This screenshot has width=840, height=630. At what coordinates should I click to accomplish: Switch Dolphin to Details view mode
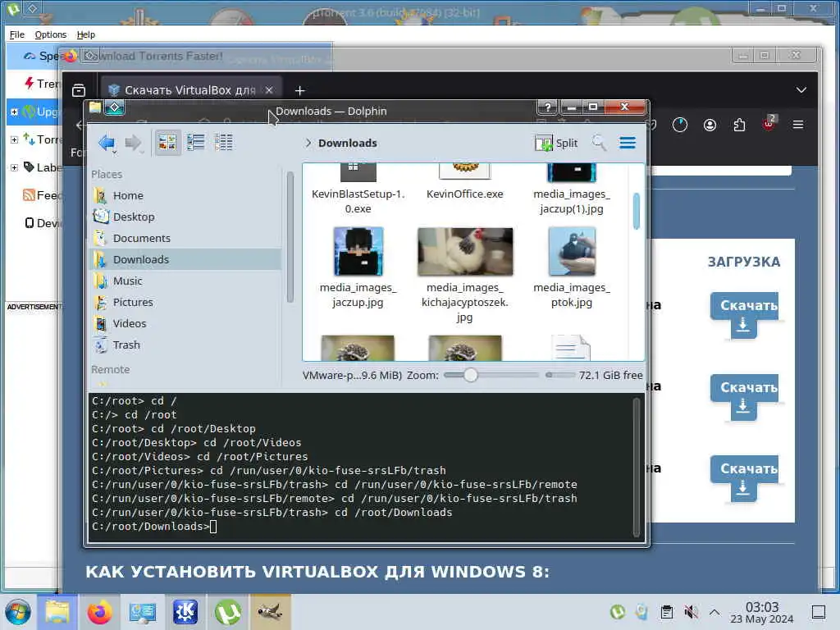click(223, 143)
